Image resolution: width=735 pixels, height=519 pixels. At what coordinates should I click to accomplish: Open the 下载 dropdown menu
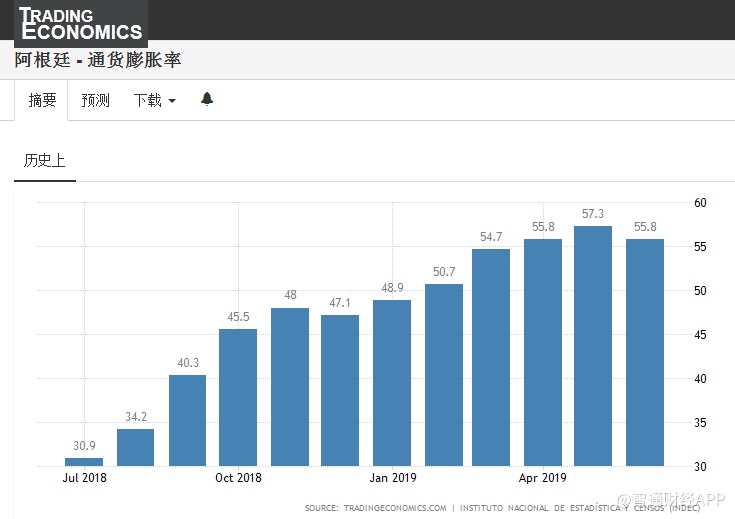tap(154, 100)
